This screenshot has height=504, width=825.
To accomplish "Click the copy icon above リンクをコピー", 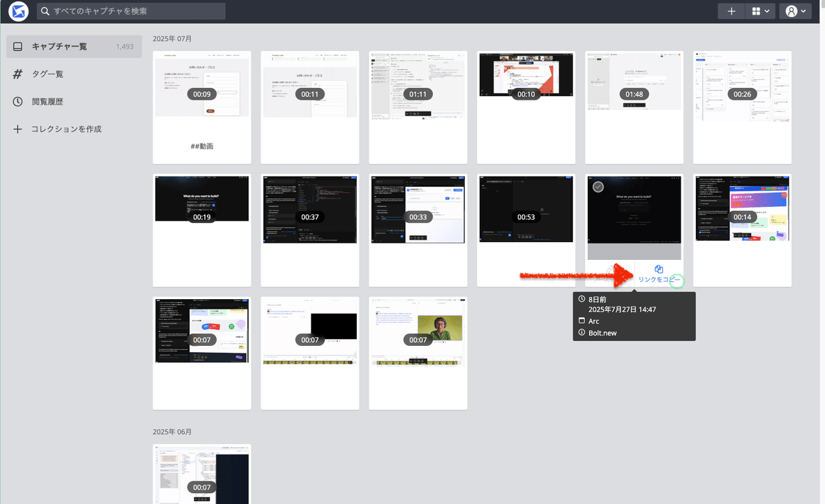I will tap(659, 269).
